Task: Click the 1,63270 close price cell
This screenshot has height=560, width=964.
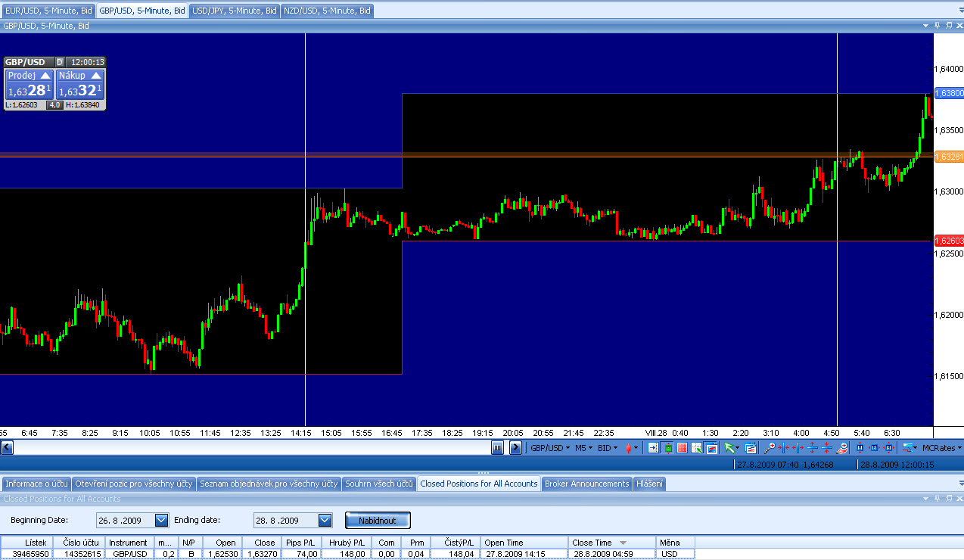Action: (x=260, y=554)
